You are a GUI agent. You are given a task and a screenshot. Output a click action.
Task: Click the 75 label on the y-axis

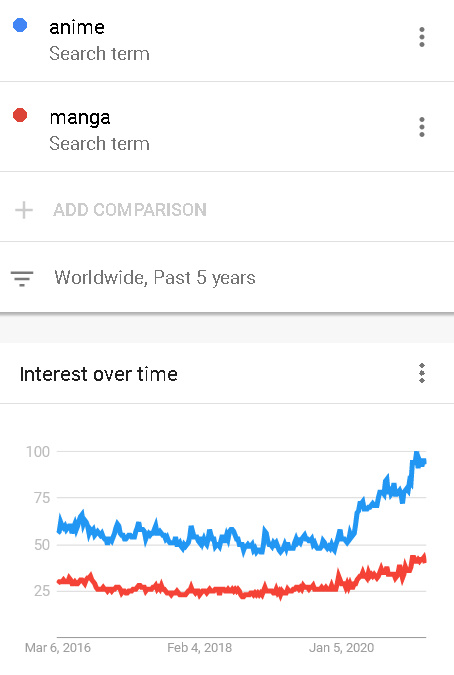point(42,498)
